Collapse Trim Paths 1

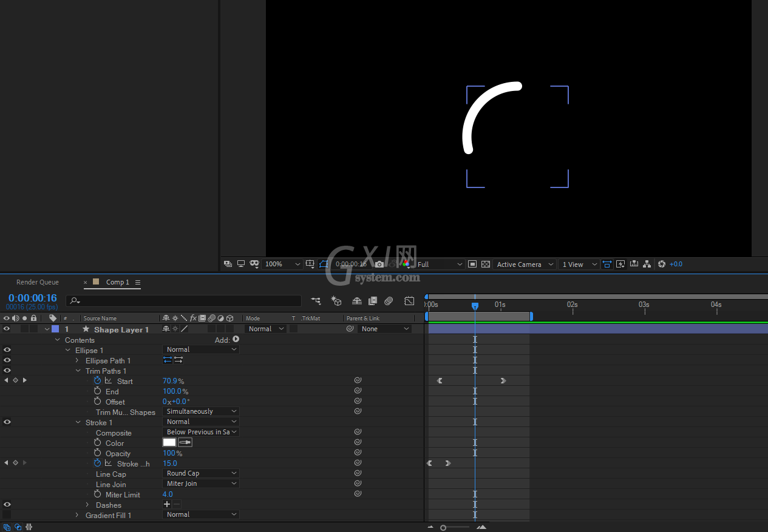(x=78, y=371)
